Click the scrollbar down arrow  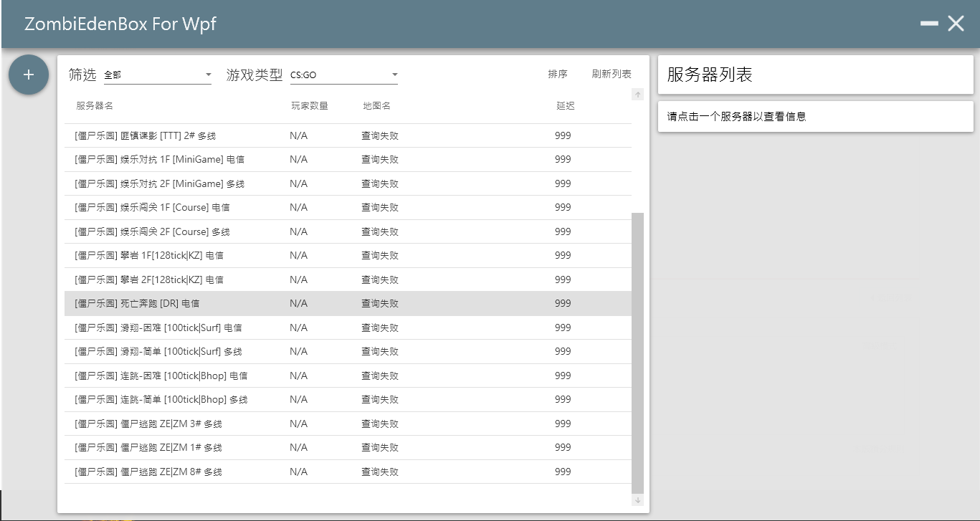click(638, 500)
